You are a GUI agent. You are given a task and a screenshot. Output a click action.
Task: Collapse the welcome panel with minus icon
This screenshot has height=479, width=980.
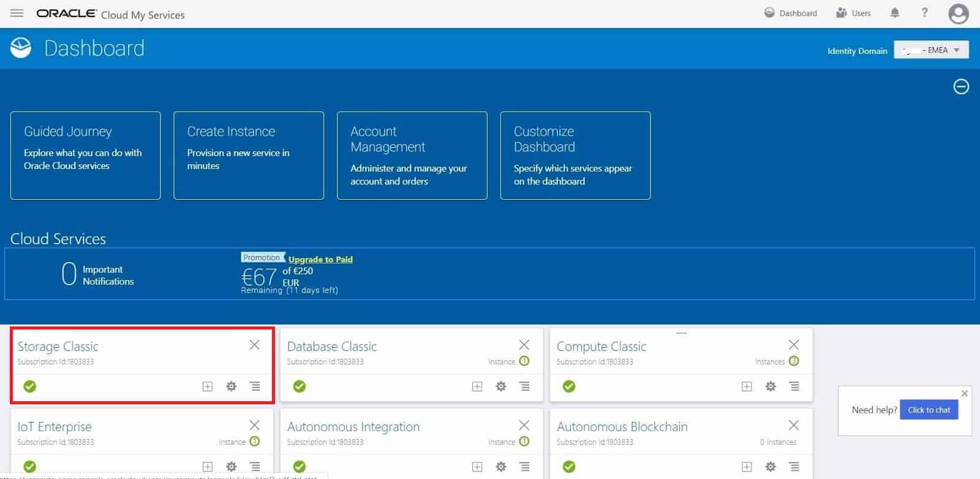point(961,87)
